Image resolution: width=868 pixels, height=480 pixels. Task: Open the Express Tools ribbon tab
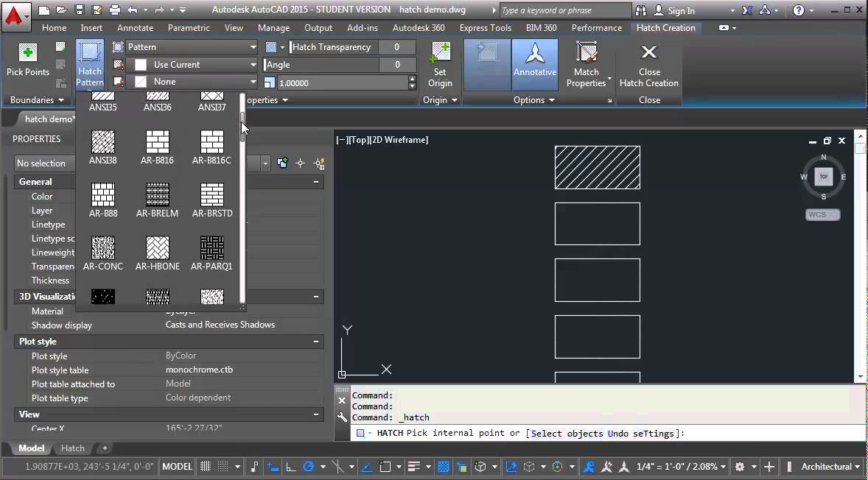pyautogui.click(x=486, y=28)
